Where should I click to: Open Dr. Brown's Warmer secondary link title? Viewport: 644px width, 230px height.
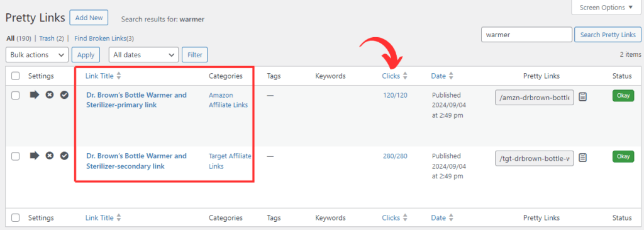[136, 161]
